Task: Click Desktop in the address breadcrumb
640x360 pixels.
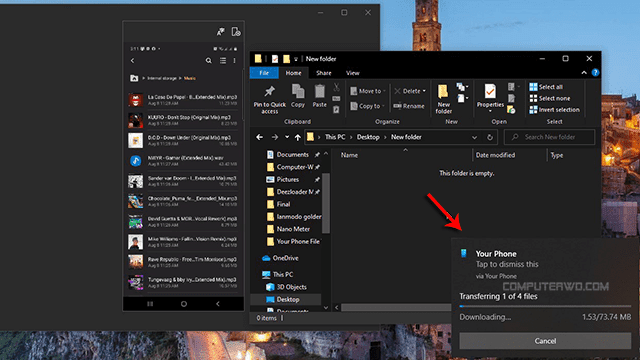Action: click(x=368, y=137)
